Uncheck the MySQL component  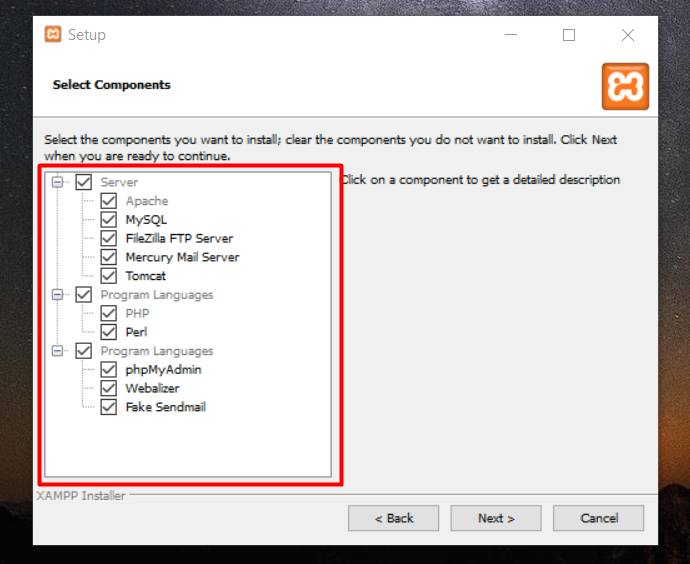click(x=109, y=220)
